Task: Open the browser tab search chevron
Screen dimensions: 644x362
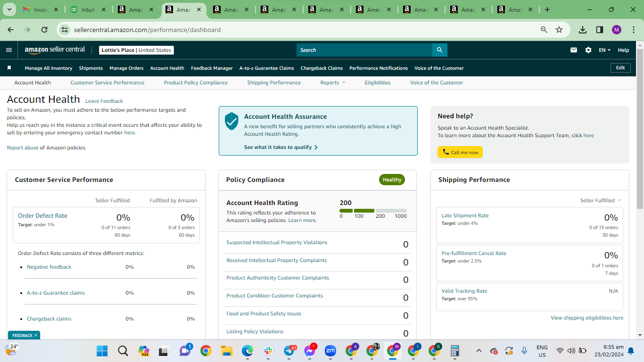Action: (x=9, y=9)
